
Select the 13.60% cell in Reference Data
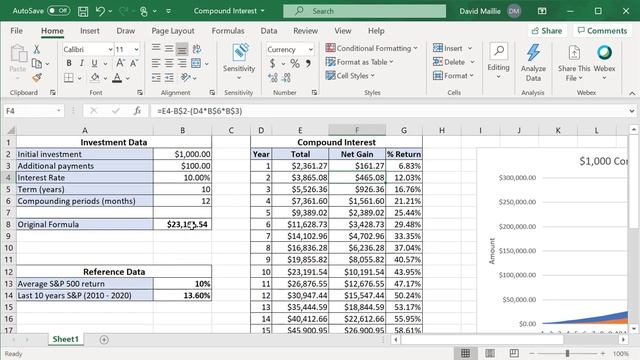(182, 296)
